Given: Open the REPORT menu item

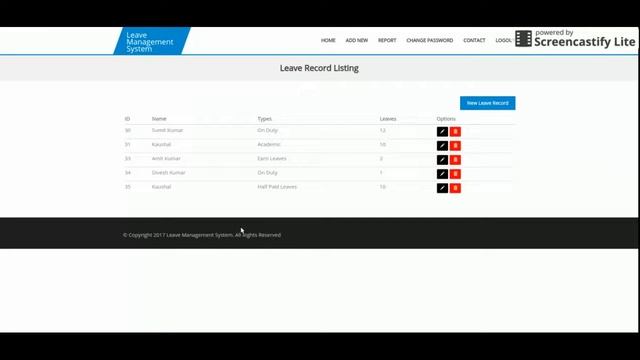Looking at the screenshot, I should (x=387, y=40).
